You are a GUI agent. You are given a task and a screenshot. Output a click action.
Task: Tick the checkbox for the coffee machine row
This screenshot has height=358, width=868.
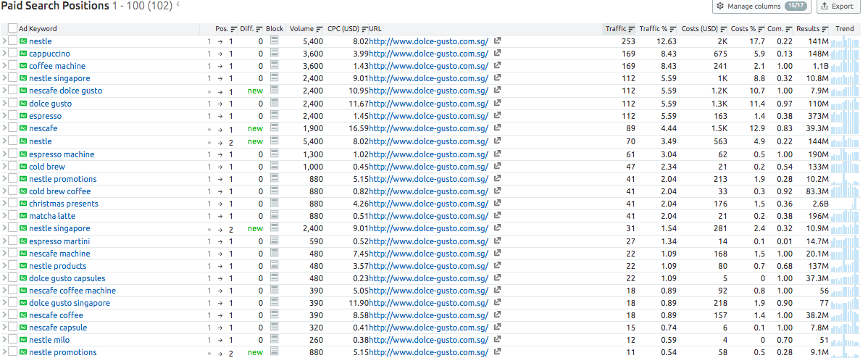click(13, 66)
